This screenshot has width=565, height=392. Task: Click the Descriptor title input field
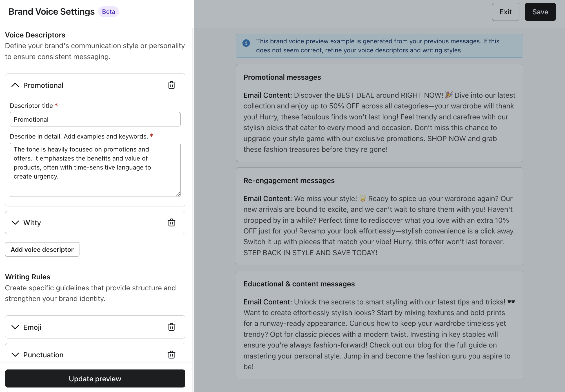click(x=95, y=119)
